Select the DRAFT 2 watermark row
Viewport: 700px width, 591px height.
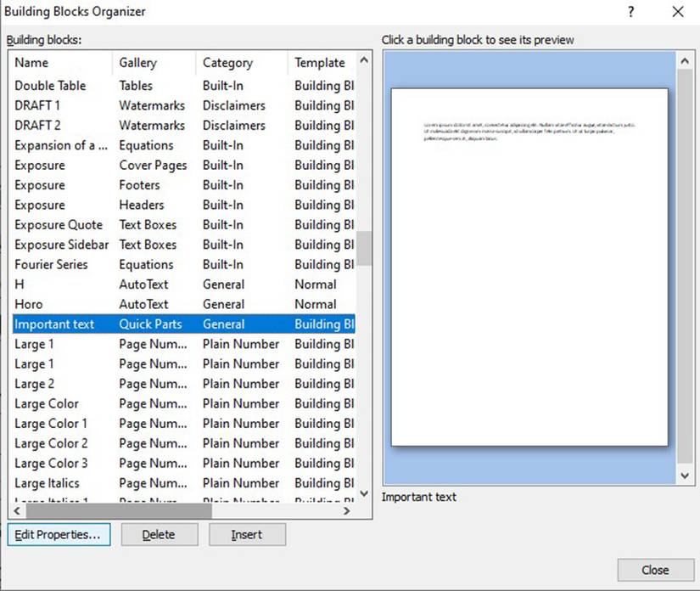184,125
